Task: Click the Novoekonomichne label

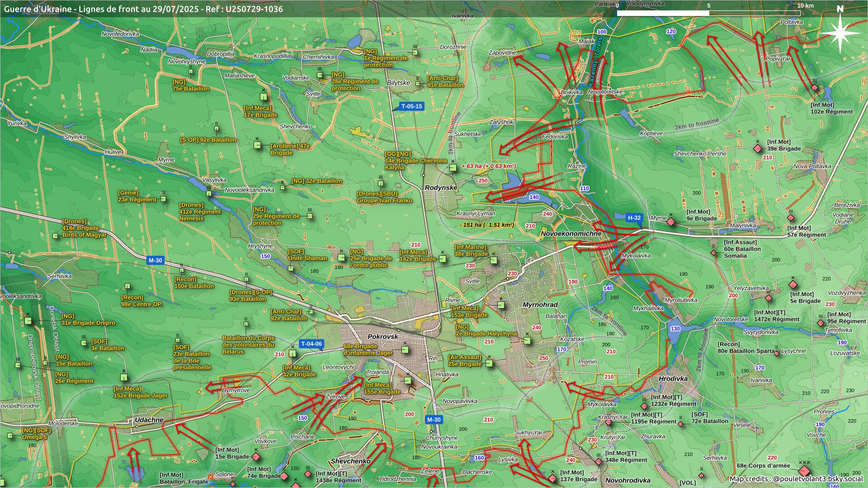Action: tap(571, 234)
